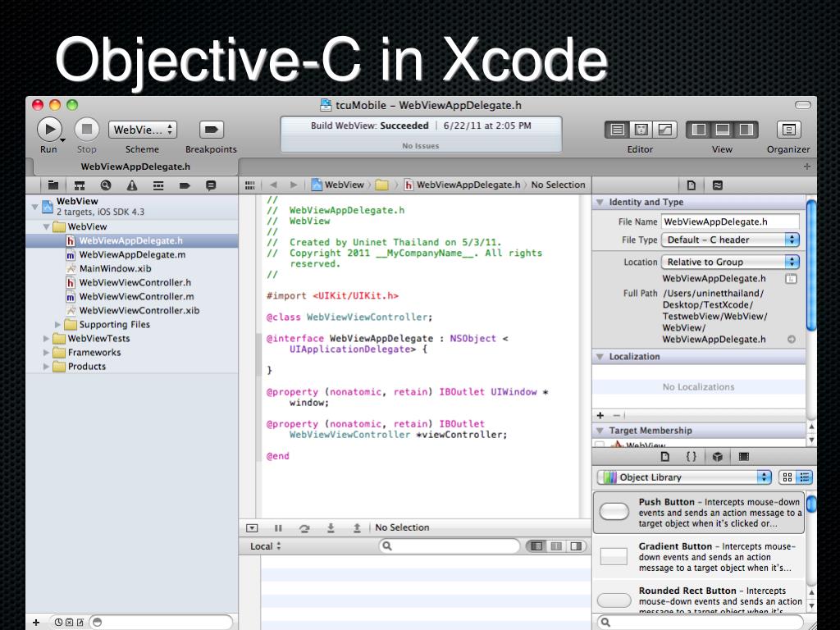Show the Issue navigator

[x=132, y=185]
